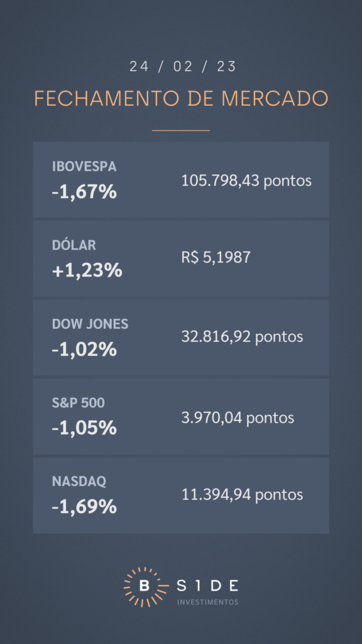Click the S&P 500 label
362x644 pixels.
tap(79, 403)
